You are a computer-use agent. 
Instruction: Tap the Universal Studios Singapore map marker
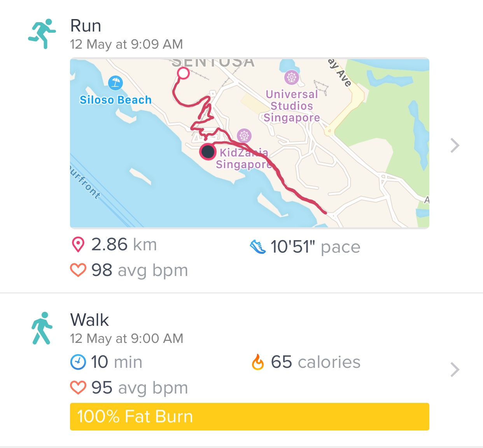click(291, 77)
